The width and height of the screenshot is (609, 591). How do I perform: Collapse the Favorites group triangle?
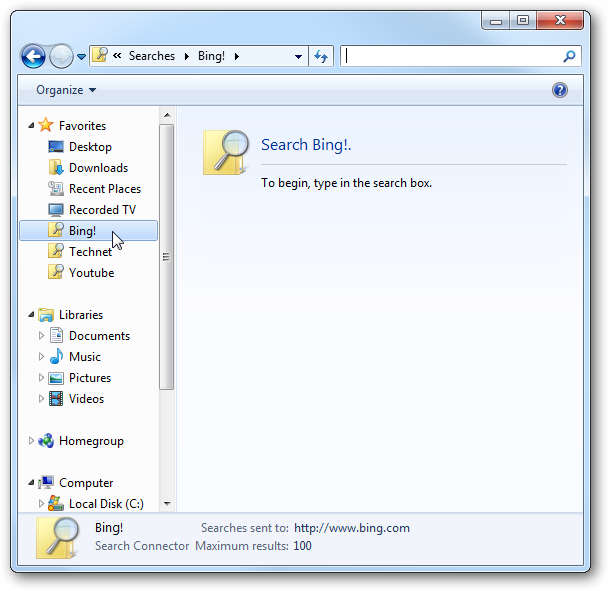(31, 125)
